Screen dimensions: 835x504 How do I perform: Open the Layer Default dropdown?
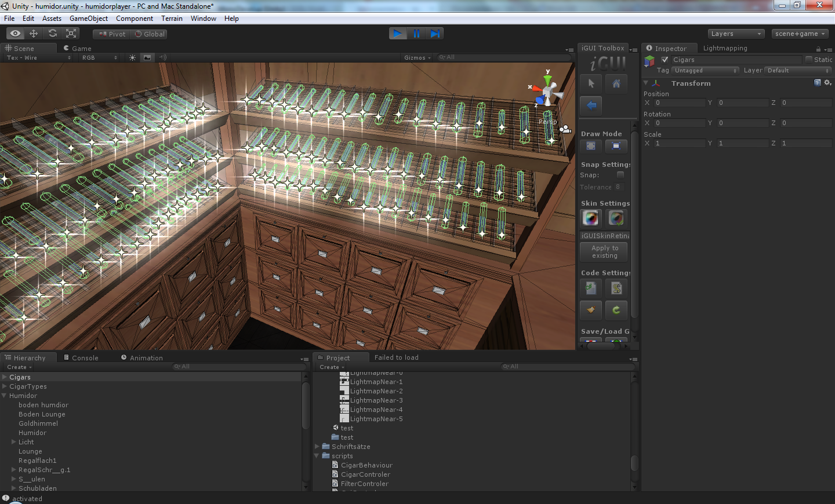[798, 71]
